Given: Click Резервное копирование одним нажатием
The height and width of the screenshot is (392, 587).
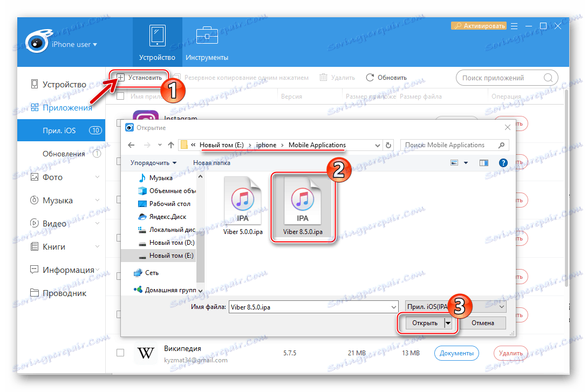Looking at the screenshot, I should tap(242, 78).
